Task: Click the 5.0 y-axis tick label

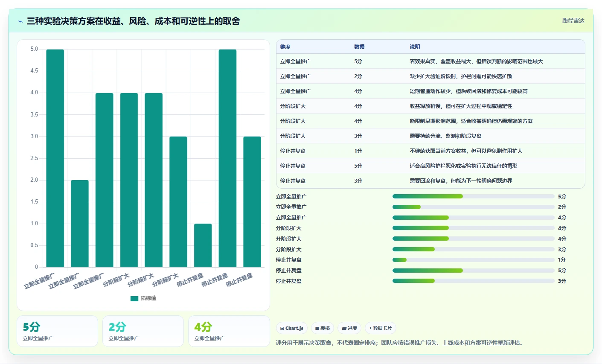Action: click(34, 49)
